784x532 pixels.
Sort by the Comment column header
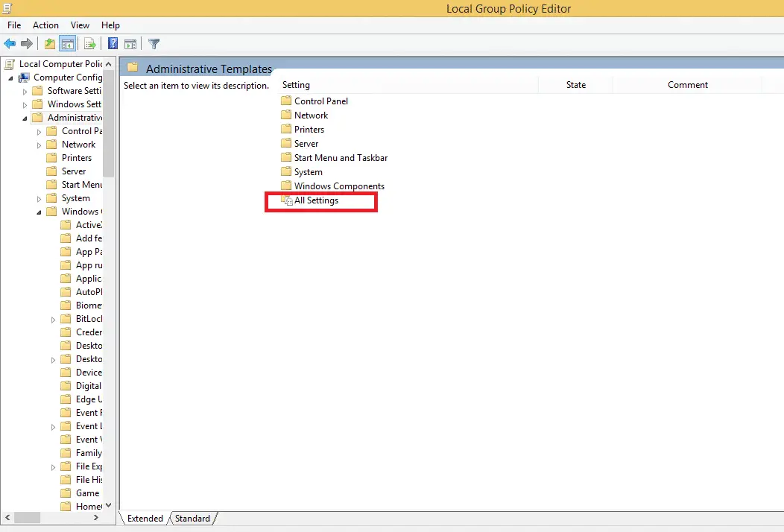pos(688,85)
